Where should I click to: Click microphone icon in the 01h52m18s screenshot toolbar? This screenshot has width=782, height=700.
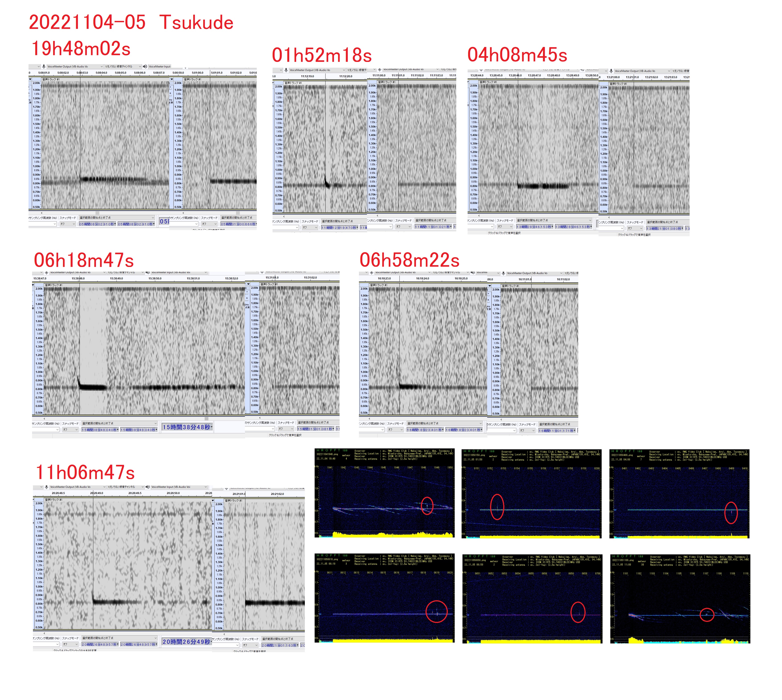pyautogui.click(x=286, y=70)
